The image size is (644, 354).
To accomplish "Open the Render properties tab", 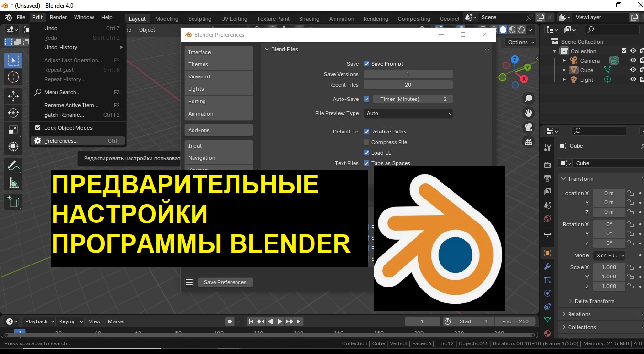I will 547,165.
